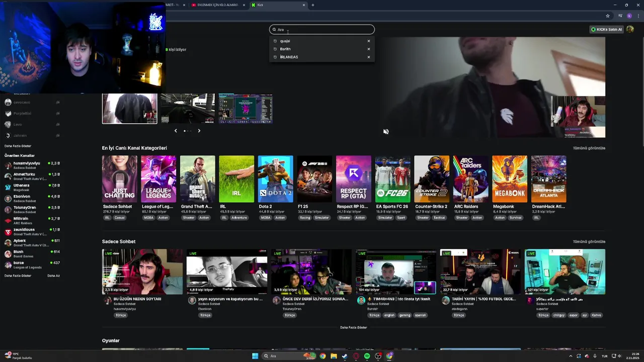Viewport: 644px width, 362px height.
Task: Open the EA Sports FC 26 category card
Action: tap(392, 179)
